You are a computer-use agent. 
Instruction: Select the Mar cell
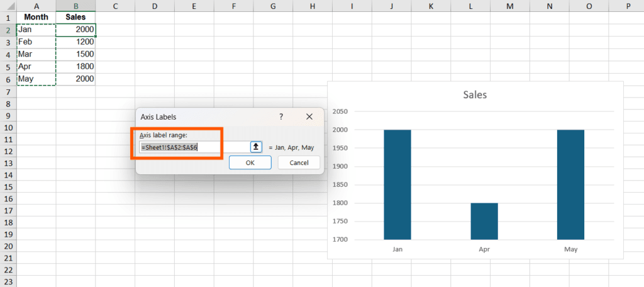36,54
